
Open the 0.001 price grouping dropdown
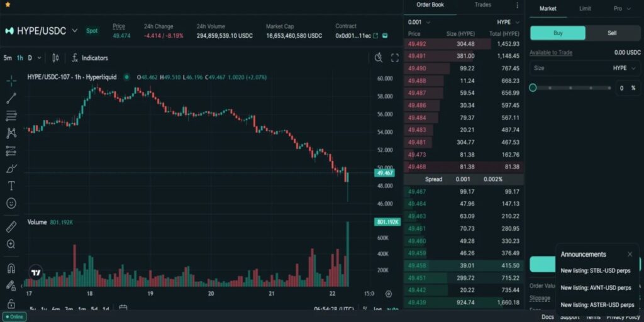pos(419,22)
